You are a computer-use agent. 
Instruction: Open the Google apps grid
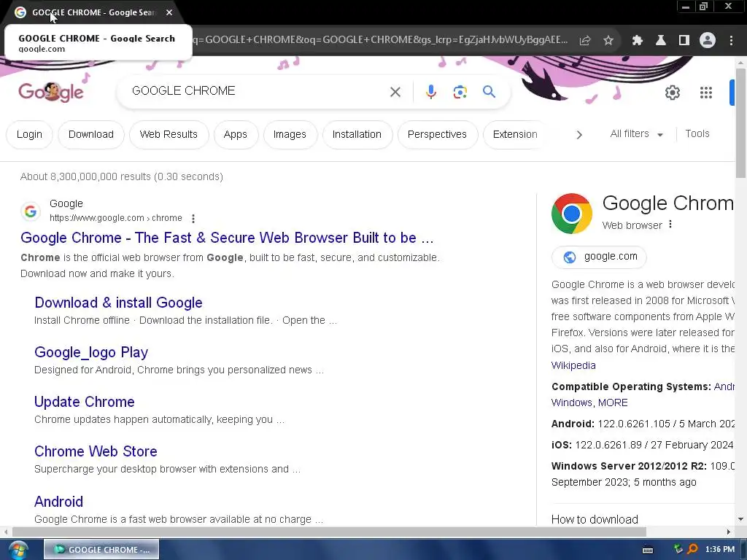point(705,93)
